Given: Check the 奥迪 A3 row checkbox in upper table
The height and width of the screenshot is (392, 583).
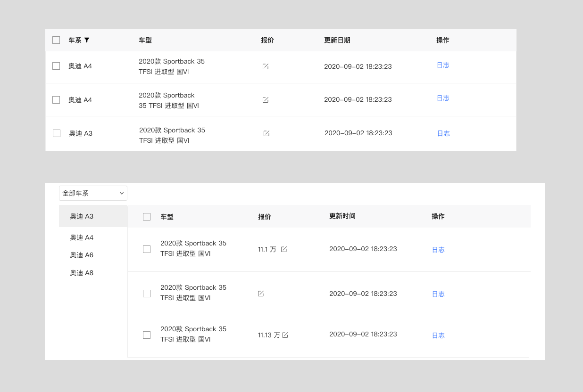Looking at the screenshot, I should [x=57, y=133].
